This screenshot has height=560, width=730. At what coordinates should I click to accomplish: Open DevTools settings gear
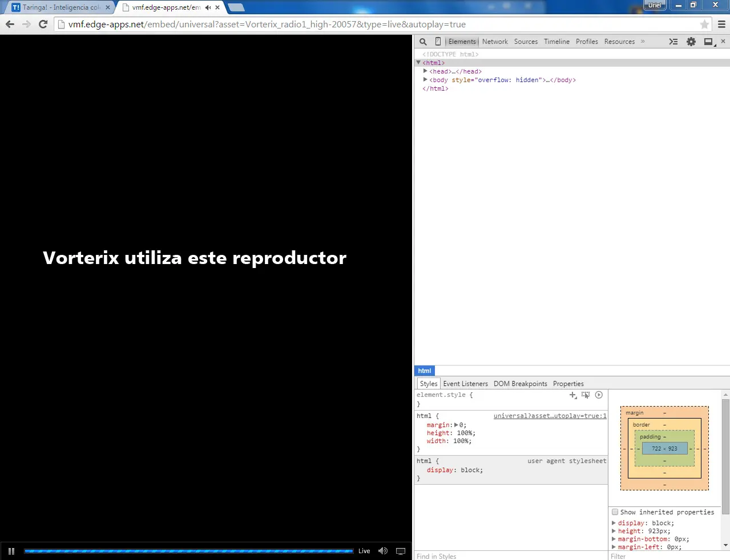pos(691,42)
